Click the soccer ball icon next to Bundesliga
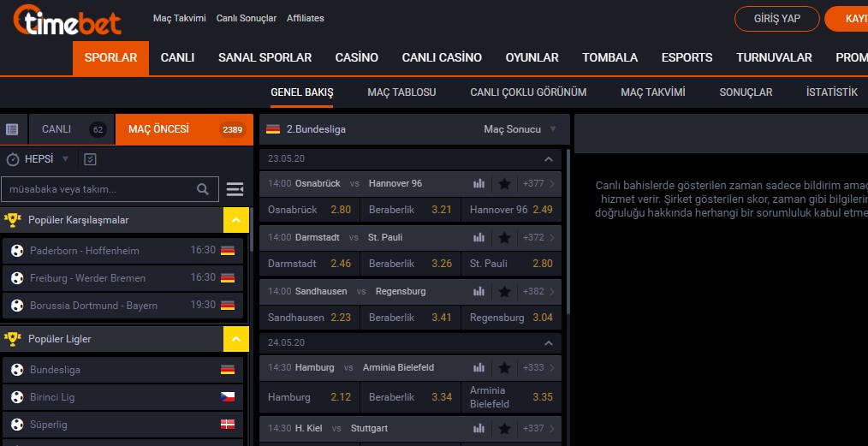Image resolution: width=868 pixels, height=446 pixels. (x=17, y=370)
